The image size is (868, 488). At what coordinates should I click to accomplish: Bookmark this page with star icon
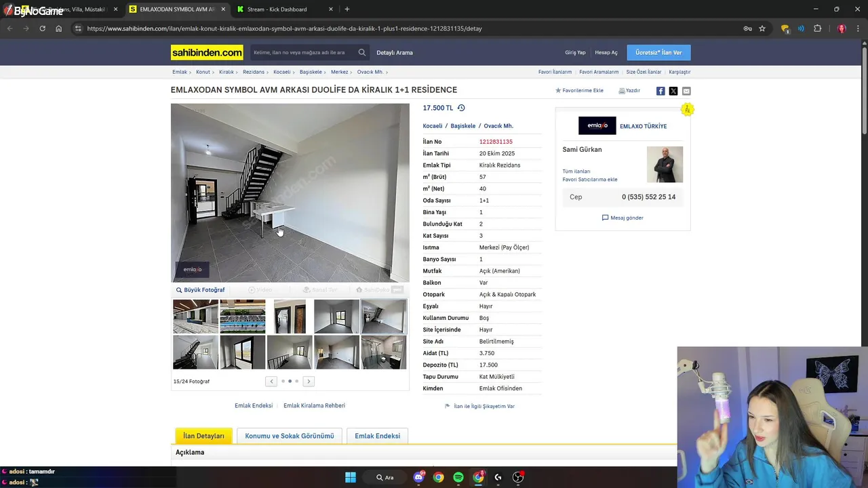click(762, 28)
